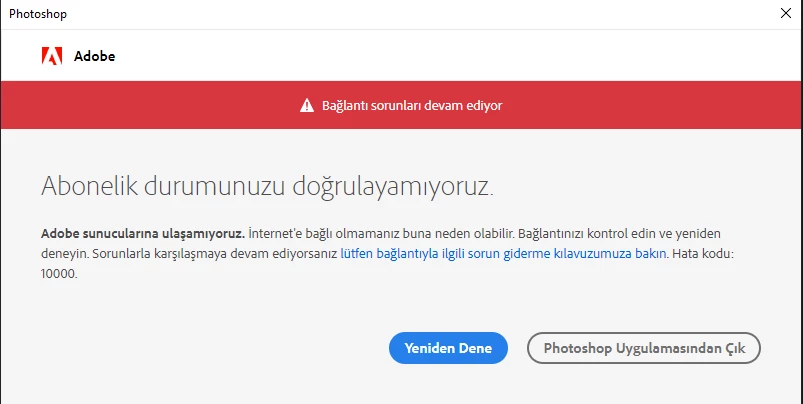
Task: Click the red Adobe logo icon
Action: pyautogui.click(x=52, y=56)
